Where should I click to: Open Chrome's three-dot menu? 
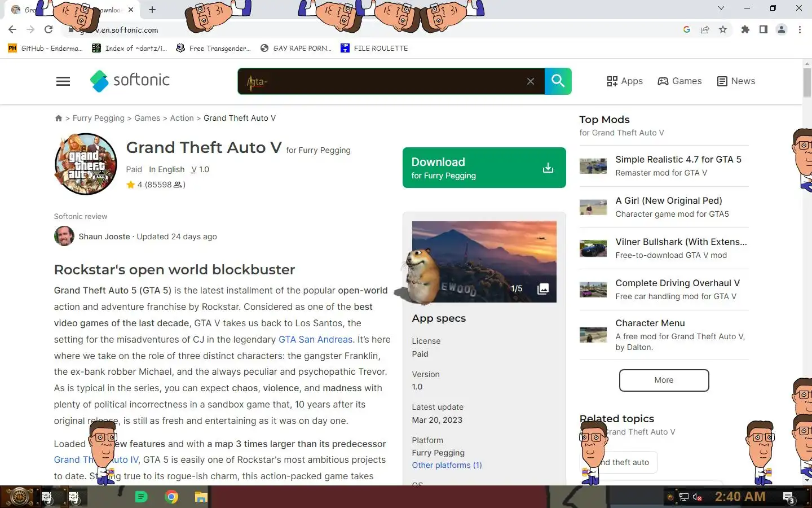[x=800, y=30]
